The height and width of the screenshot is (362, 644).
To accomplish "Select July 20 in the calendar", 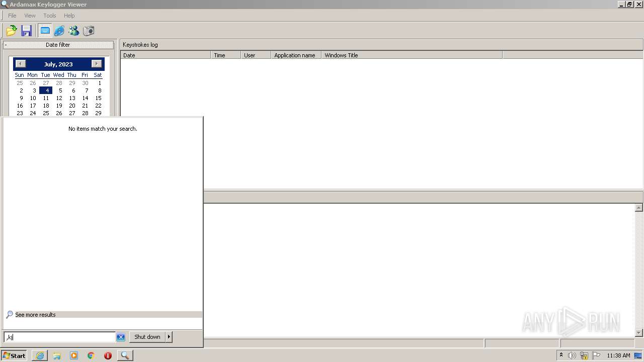I will pos(72,106).
